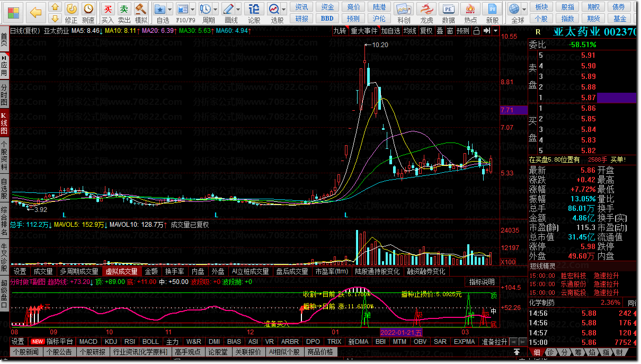
Task: Click the 2022-01-21 date marker on timeline
Action: (402, 332)
